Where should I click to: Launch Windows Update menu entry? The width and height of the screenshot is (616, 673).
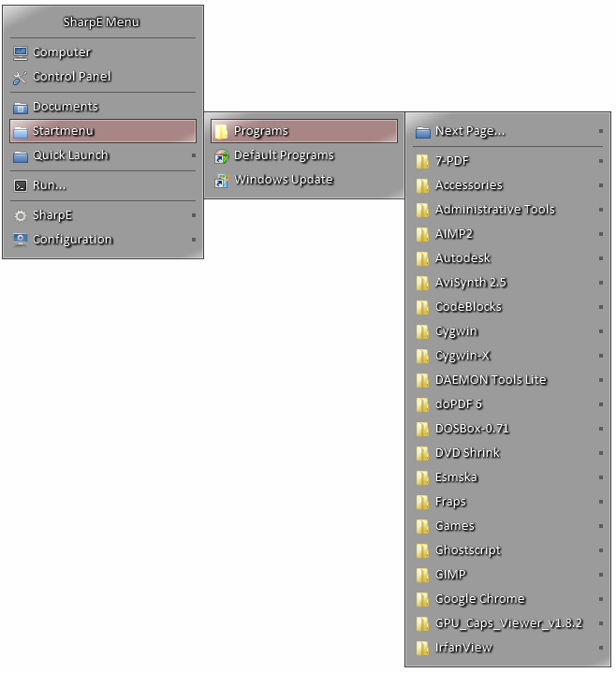click(304, 180)
